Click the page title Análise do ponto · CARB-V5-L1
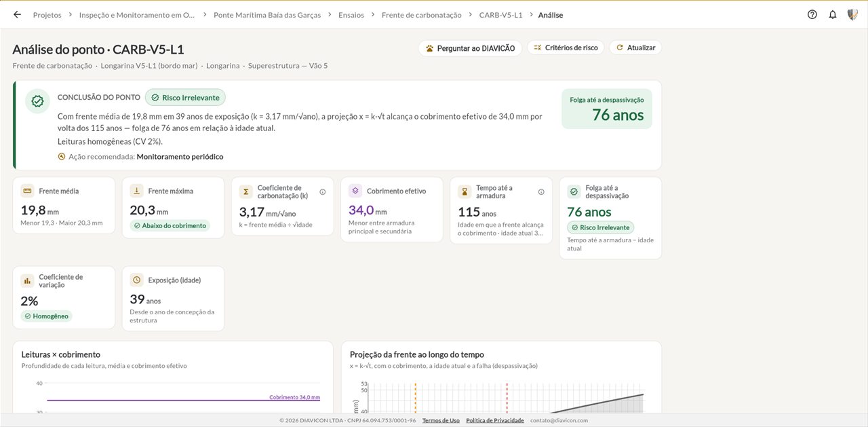 point(98,50)
